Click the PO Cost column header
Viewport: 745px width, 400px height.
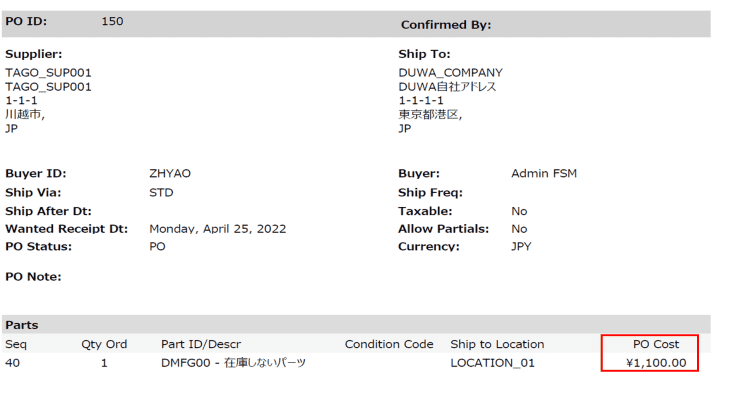[x=656, y=344]
